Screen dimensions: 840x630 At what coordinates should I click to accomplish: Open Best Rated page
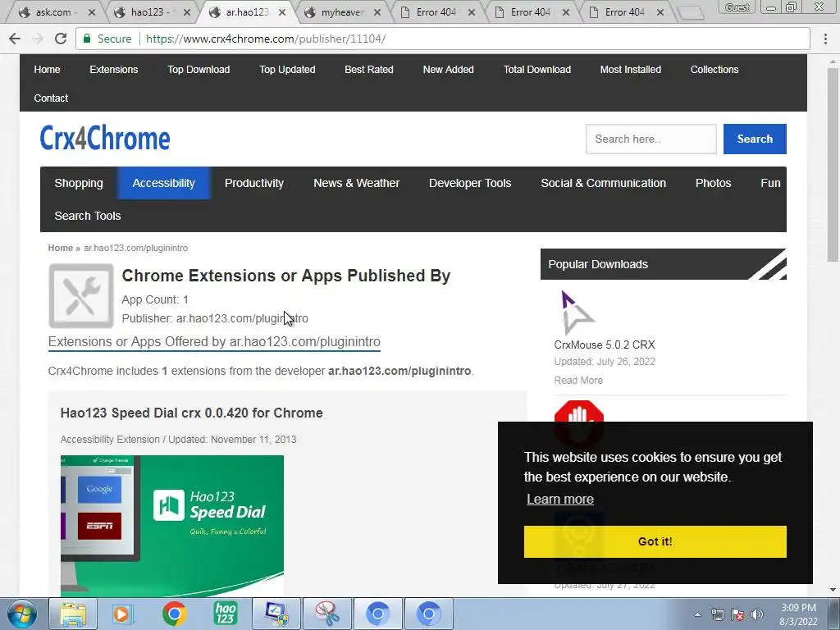pos(369,70)
